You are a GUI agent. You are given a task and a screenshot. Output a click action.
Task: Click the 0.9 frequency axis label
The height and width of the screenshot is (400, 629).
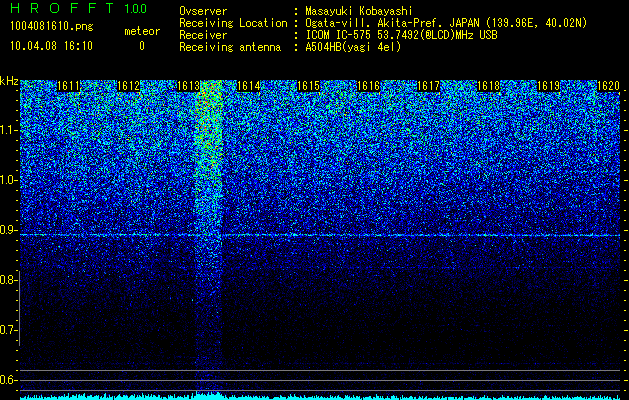tap(7, 230)
